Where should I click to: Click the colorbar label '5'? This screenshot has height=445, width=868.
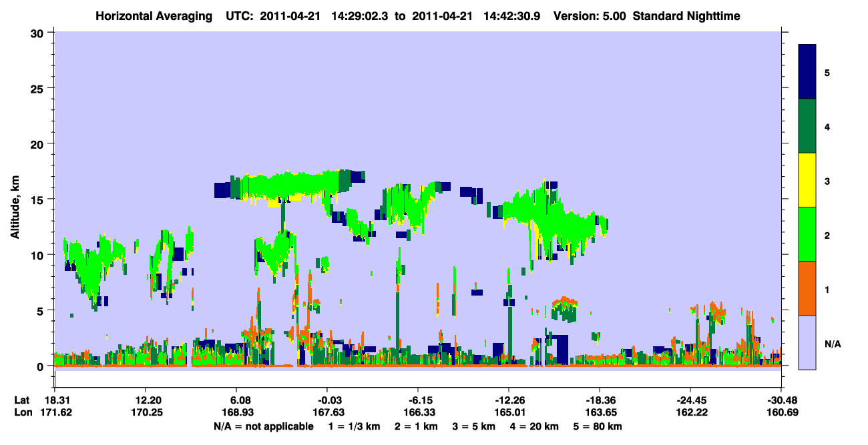[x=827, y=72]
